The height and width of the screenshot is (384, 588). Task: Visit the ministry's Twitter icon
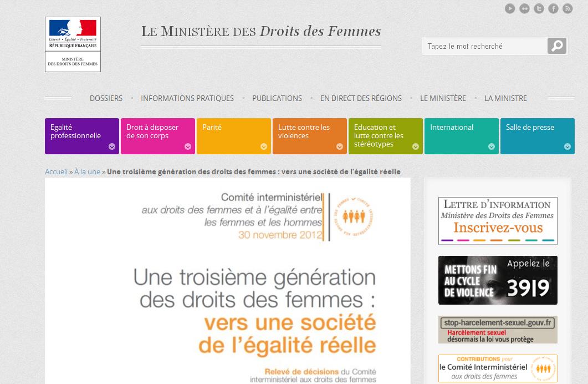(x=539, y=8)
